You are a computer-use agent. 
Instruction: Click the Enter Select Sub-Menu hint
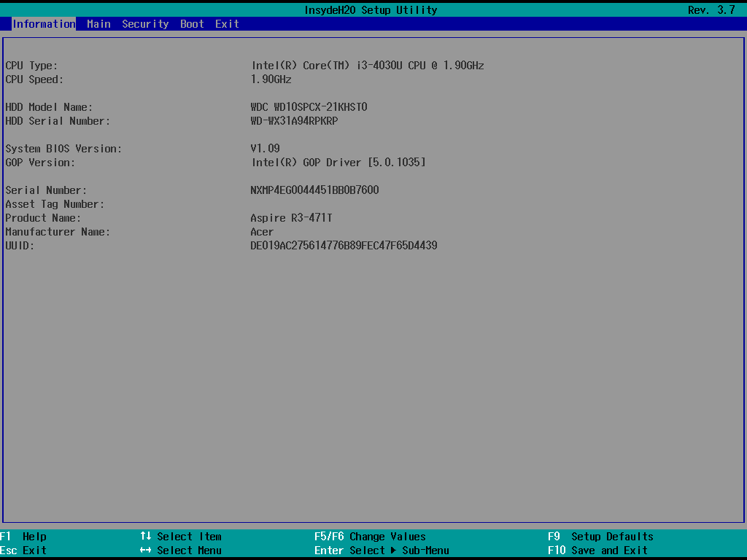382,551
